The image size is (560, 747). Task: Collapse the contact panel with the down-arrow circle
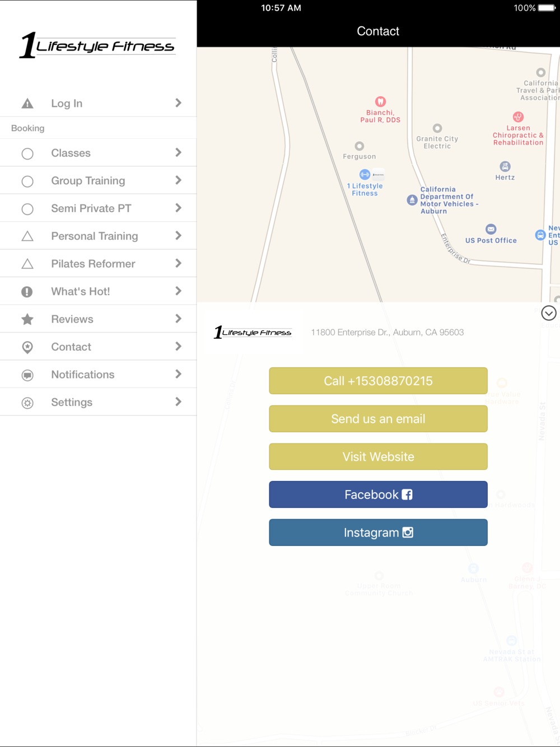coord(549,313)
